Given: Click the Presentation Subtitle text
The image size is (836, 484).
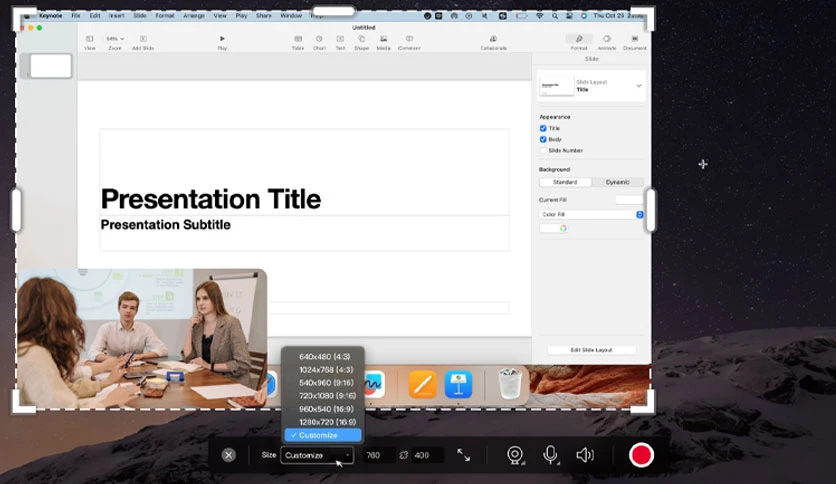Looking at the screenshot, I should point(166,224).
